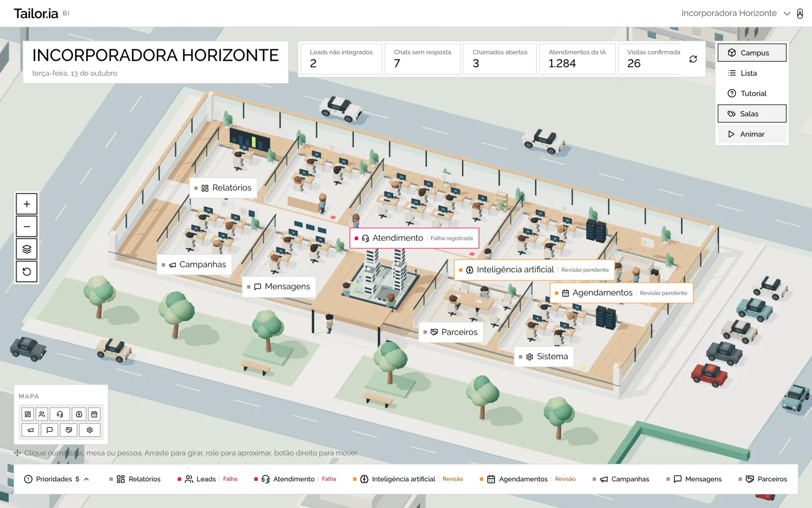Open Atendimento Falha in the bottom bar

tap(295, 479)
